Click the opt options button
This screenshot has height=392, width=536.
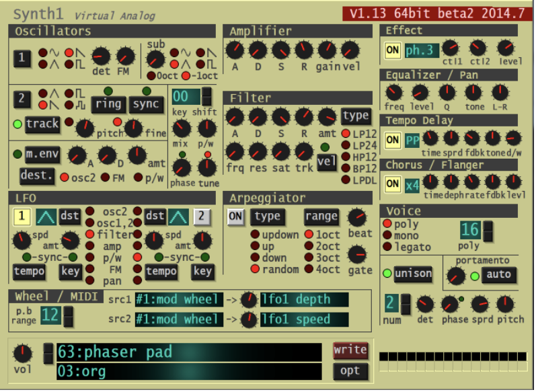[x=350, y=370]
